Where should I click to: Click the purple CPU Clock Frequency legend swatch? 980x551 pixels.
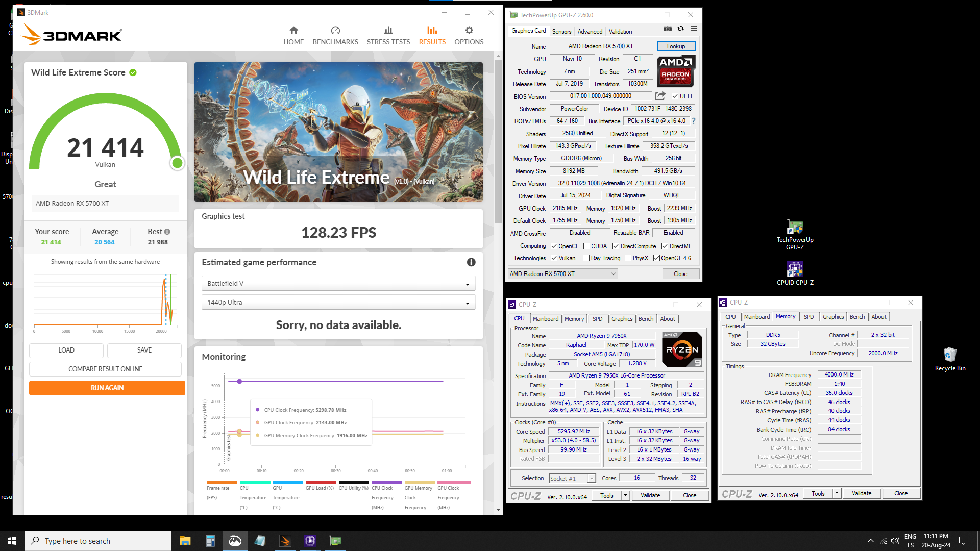[x=386, y=482]
